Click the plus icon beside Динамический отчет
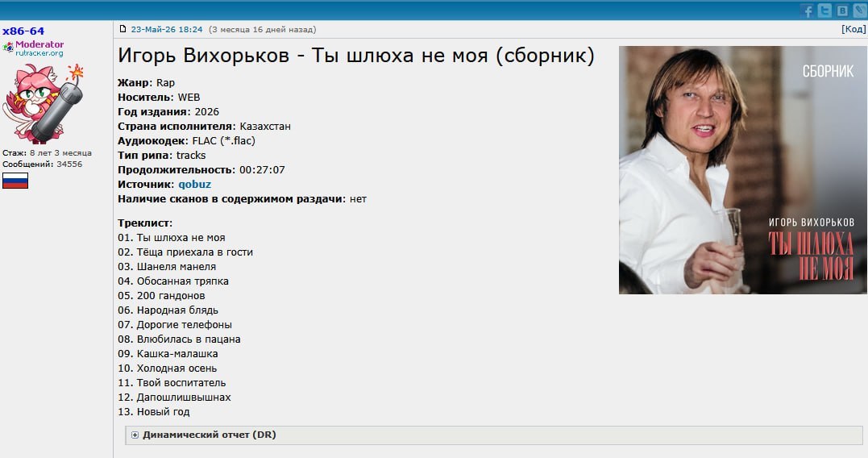Viewport: 868px width, 458px height. pyautogui.click(x=135, y=435)
